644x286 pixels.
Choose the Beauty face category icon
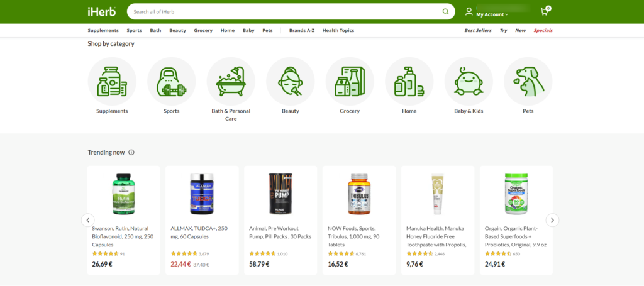click(291, 81)
